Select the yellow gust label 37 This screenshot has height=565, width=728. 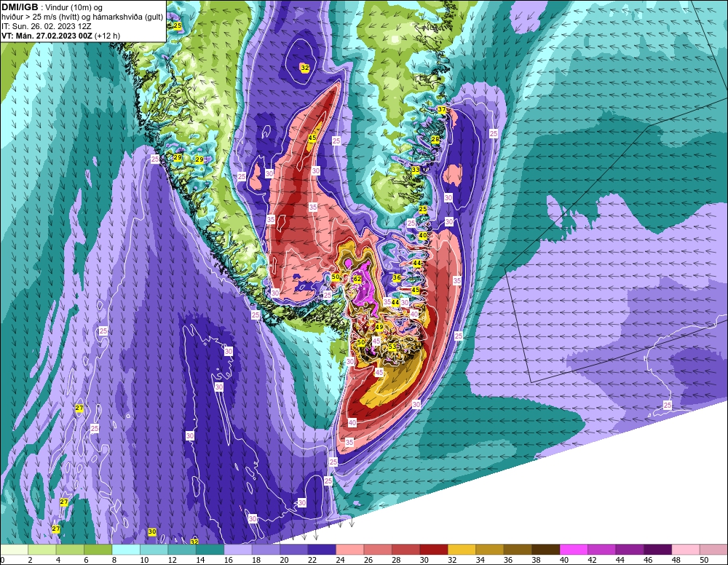point(442,110)
